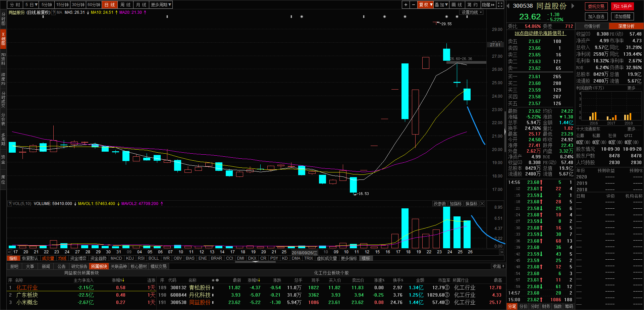Click the zoom in plus icon
This screenshot has width=644, height=310.
(x=406, y=5)
